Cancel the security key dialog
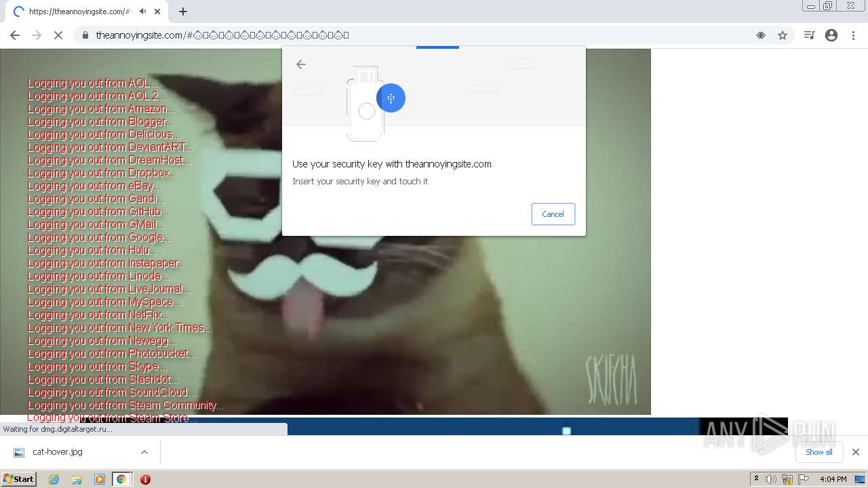This screenshot has height=488, width=868. (x=553, y=214)
